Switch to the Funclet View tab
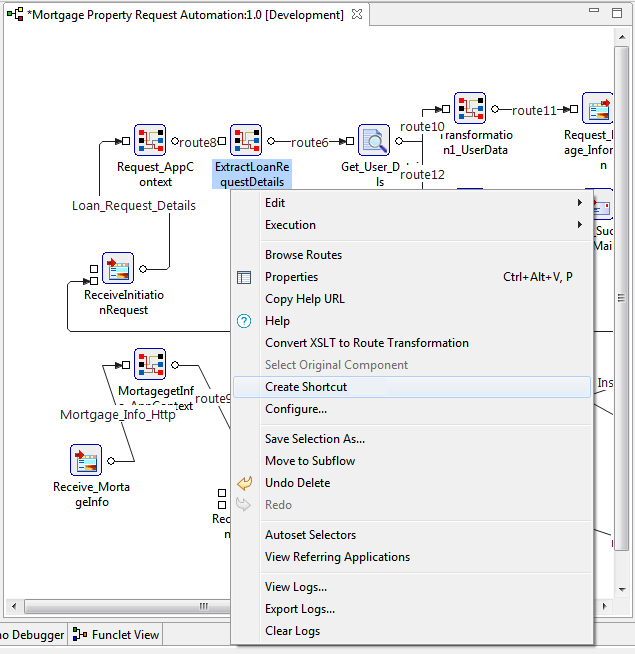635x654 pixels. click(x=116, y=635)
